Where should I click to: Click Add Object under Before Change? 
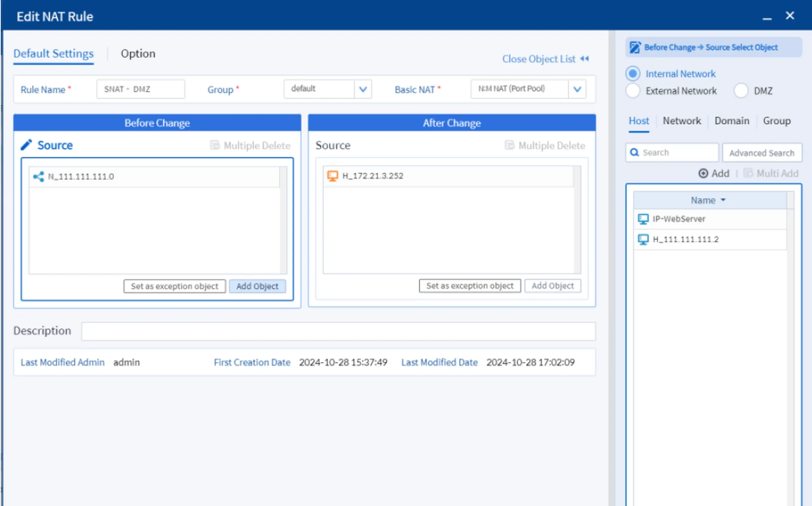pyautogui.click(x=257, y=286)
